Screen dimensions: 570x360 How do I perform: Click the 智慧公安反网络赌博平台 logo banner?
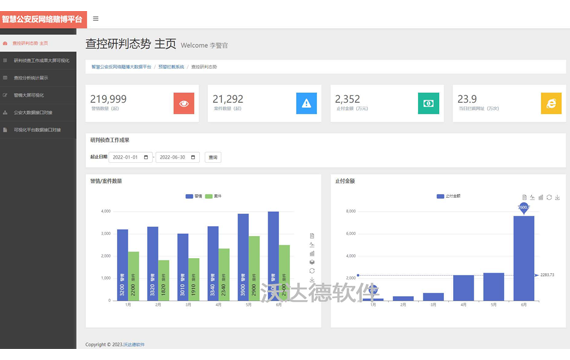(43, 19)
